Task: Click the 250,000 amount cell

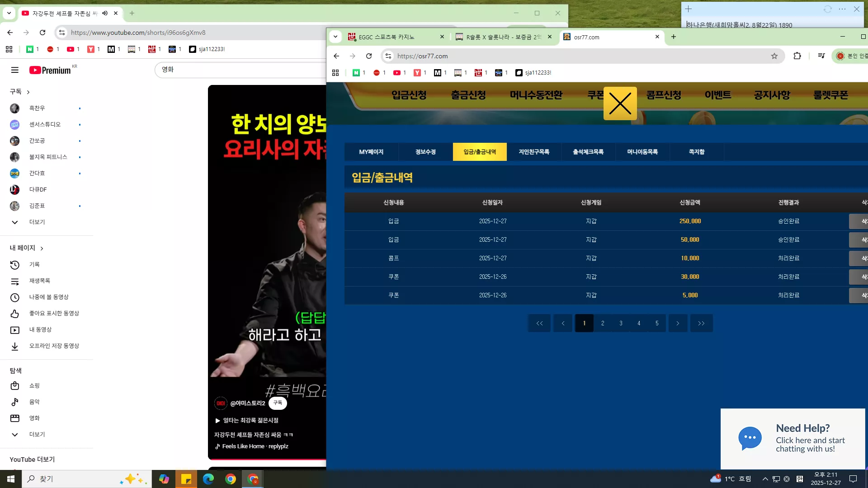Action: pos(690,221)
